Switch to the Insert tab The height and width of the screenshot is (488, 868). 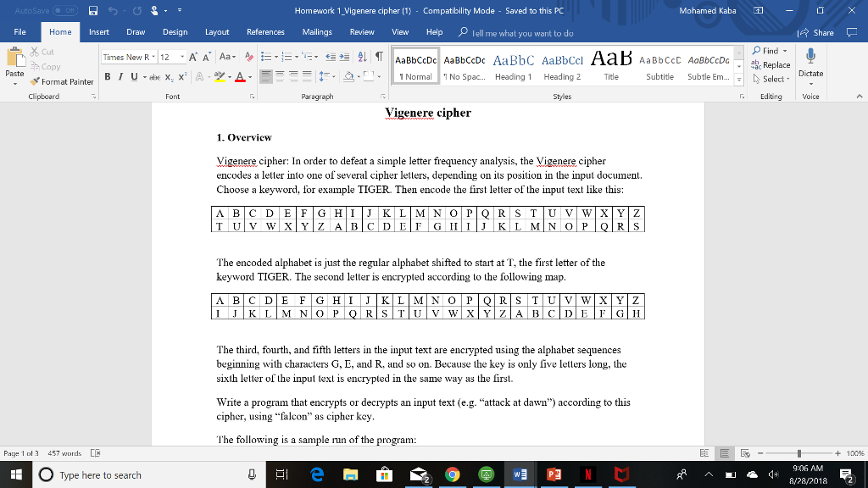point(98,31)
